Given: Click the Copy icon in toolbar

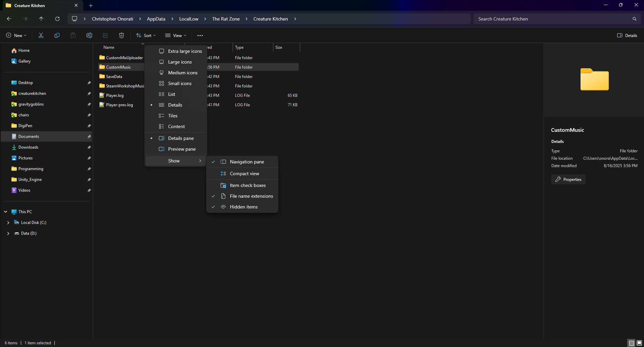Looking at the screenshot, I should pyautogui.click(x=57, y=35).
